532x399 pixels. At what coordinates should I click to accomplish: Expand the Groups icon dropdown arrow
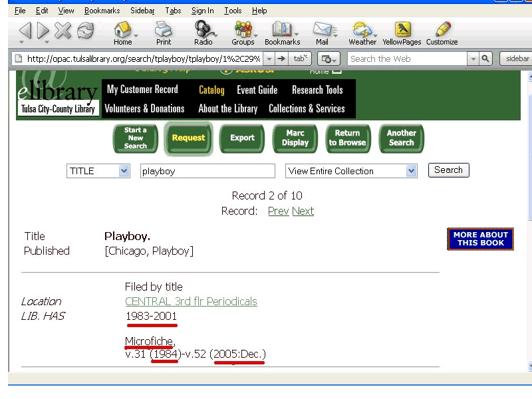tap(256, 35)
